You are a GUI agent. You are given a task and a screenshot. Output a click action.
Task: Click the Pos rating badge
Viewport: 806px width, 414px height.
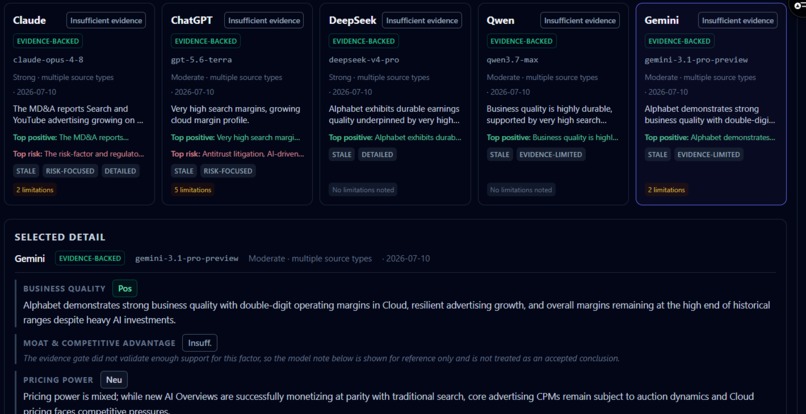coord(125,289)
